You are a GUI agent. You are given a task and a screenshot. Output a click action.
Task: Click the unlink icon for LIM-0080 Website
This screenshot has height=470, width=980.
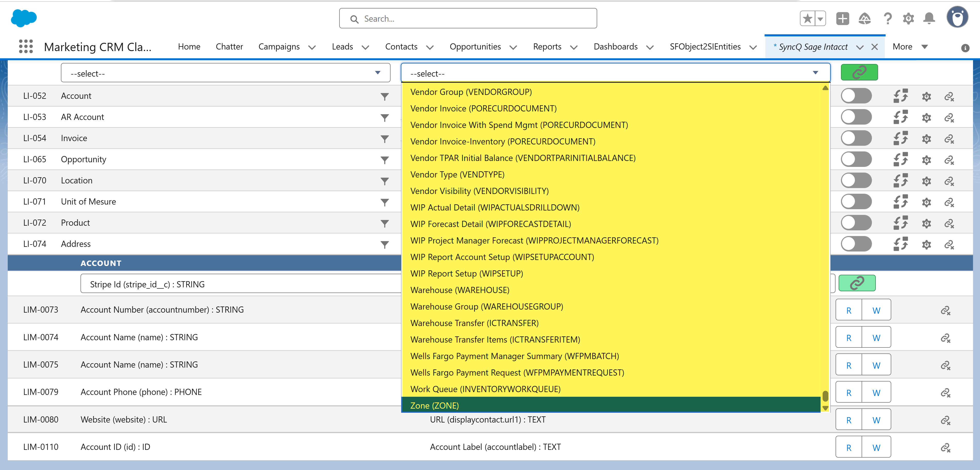pyautogui.click(x=945, y=420)
